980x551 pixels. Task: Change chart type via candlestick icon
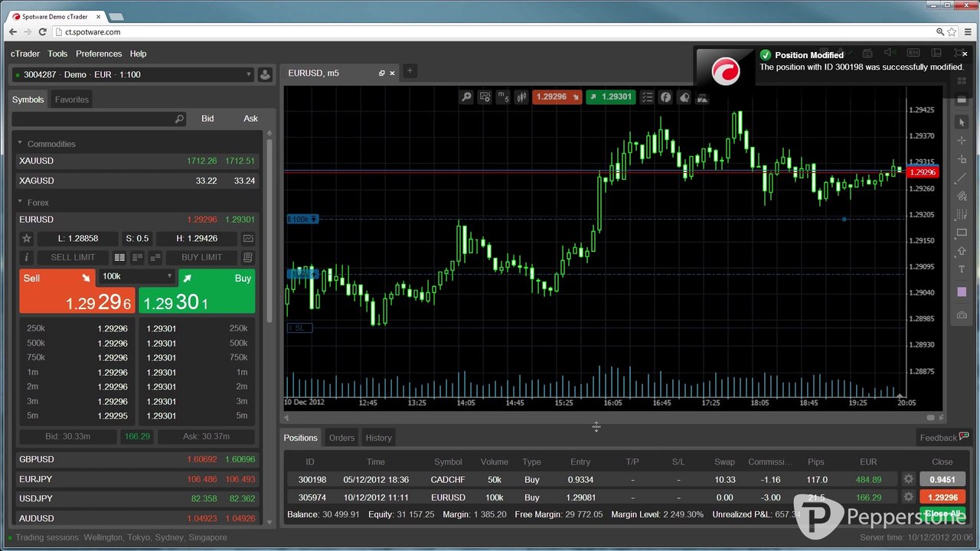tap(521, 97)
